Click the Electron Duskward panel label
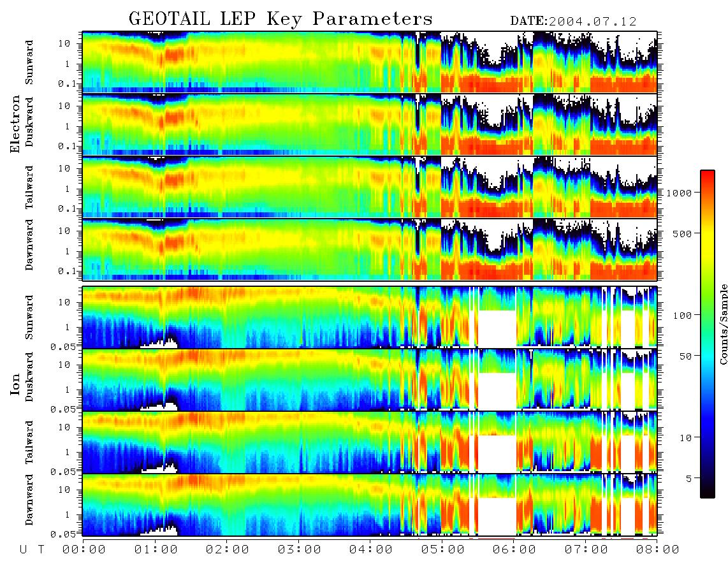 29,122
